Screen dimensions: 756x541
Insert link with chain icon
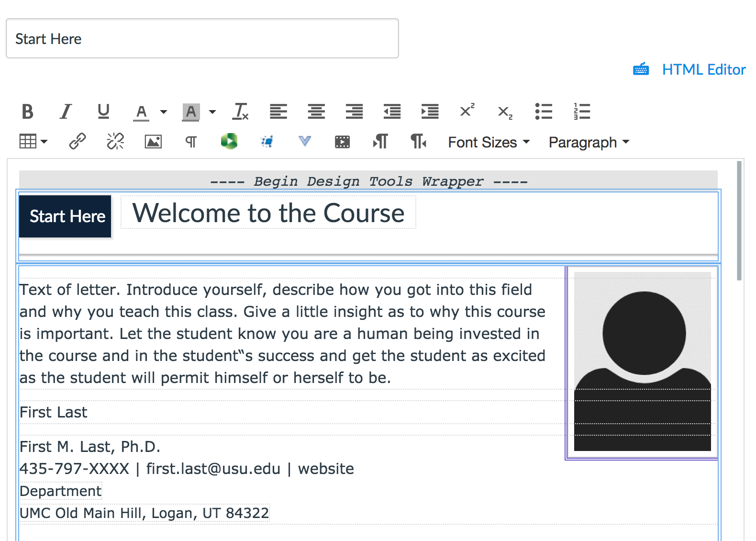(78, 142)
